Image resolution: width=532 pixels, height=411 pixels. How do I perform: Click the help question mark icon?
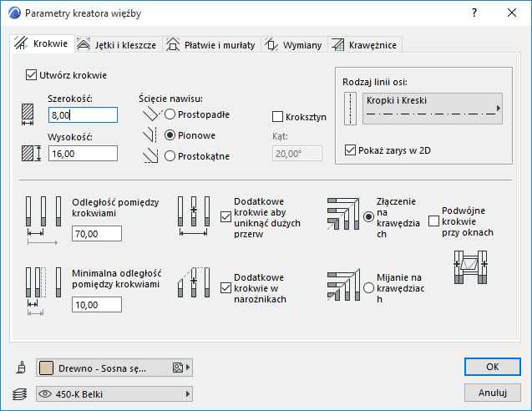pos(474,14)
